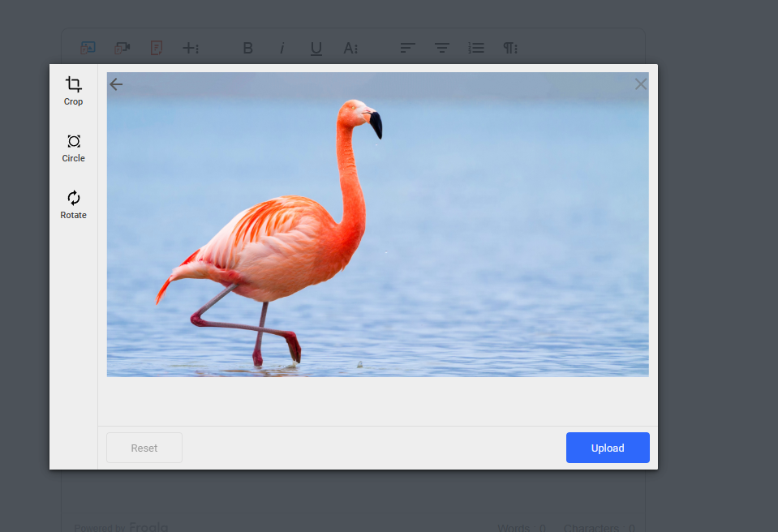This screenshot has height=532, width=778.
Task: Toggle underline formatting
Action: [316, 48]
